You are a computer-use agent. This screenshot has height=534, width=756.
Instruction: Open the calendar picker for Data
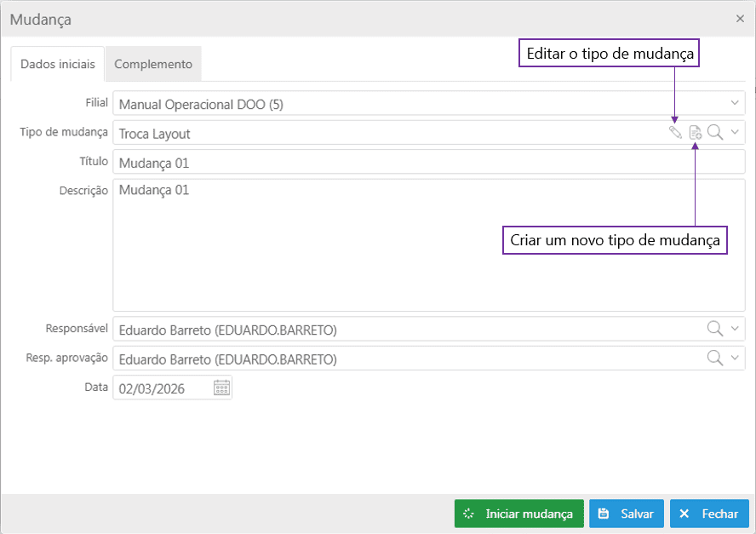coord(221,388)
